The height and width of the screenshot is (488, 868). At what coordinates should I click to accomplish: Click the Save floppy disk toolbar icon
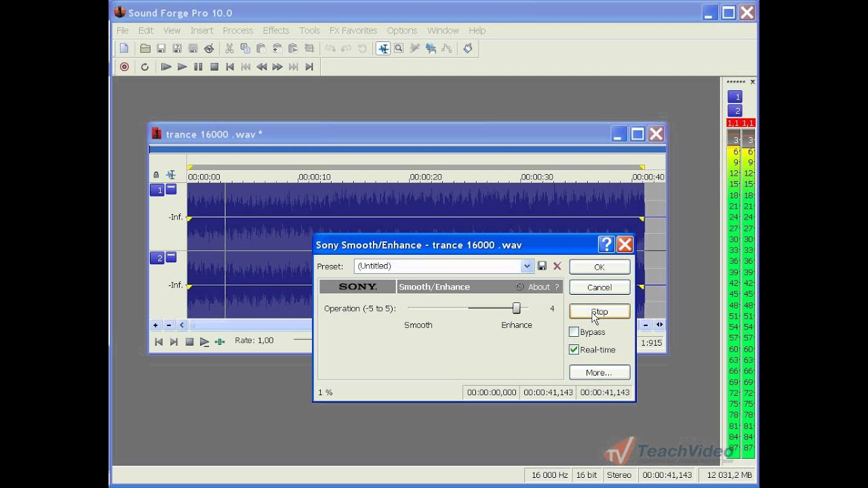tap(161, 48)
